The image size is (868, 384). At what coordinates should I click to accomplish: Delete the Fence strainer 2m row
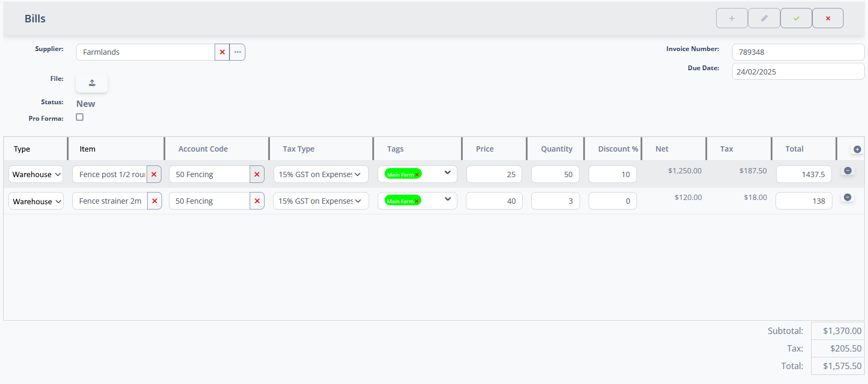click(x=848, y=197)
